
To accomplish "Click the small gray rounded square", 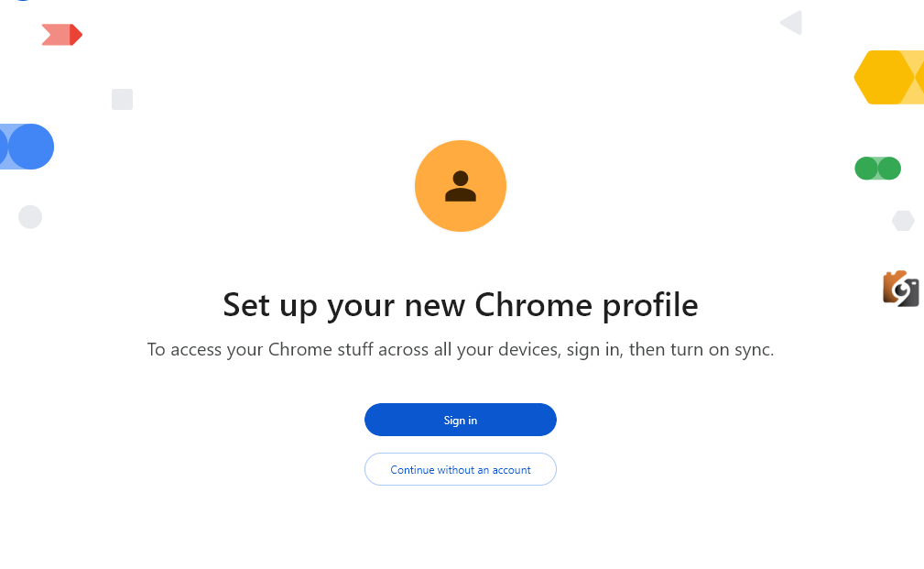I will coord(122,99).
